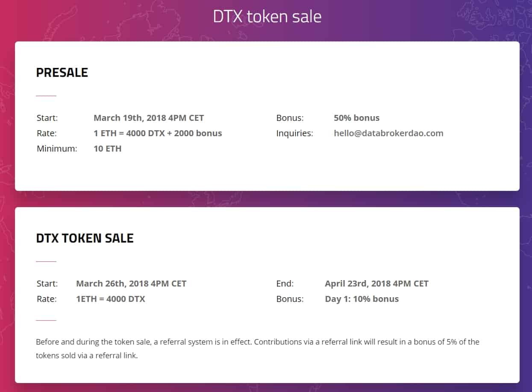Click the Day 1: 10% bonus text
This screenshot has height=392, width=532.
click(362, 299)
